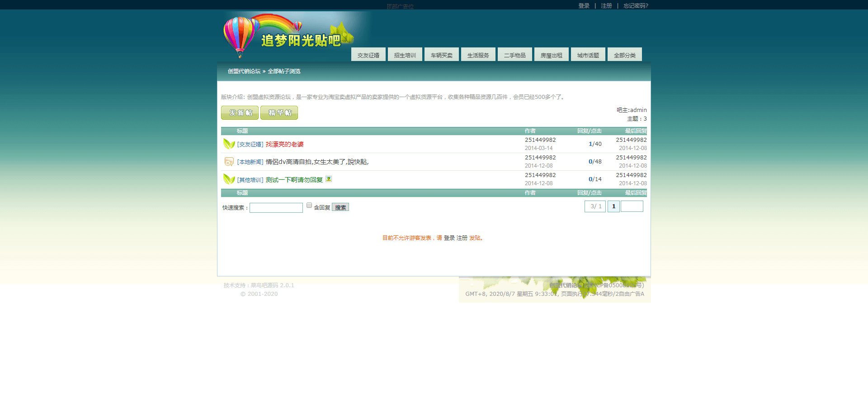Select the 房屋出租 navigation tab
868x416 pixels.
tap(551, 55)
